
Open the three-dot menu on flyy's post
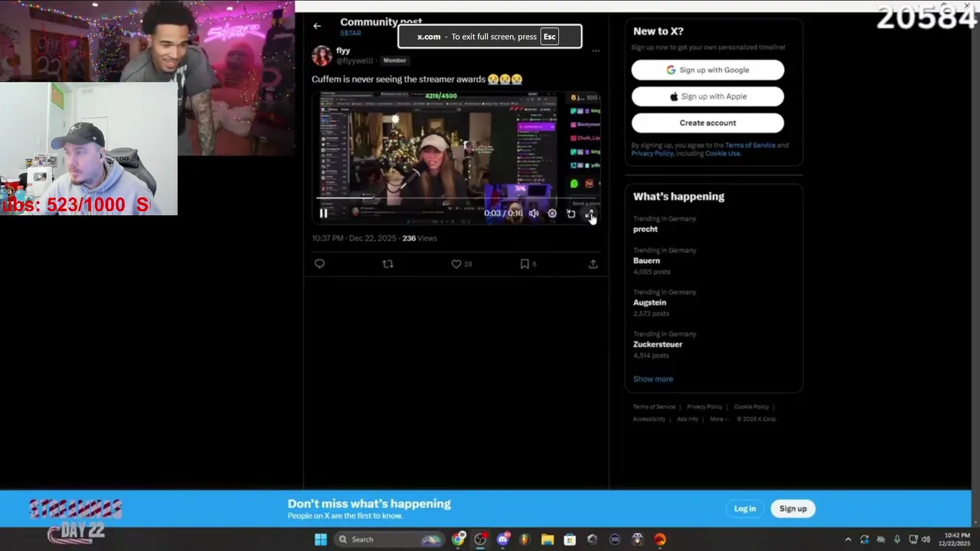[596, 51]
